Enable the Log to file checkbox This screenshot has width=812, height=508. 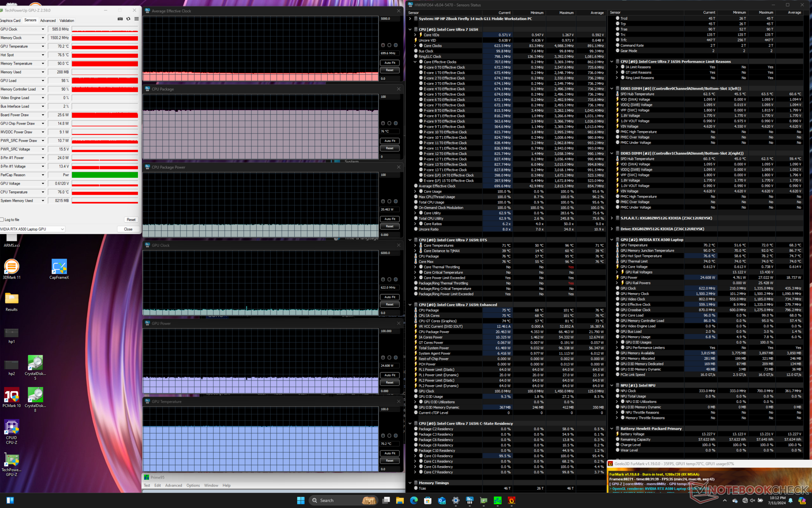point(2,220)
